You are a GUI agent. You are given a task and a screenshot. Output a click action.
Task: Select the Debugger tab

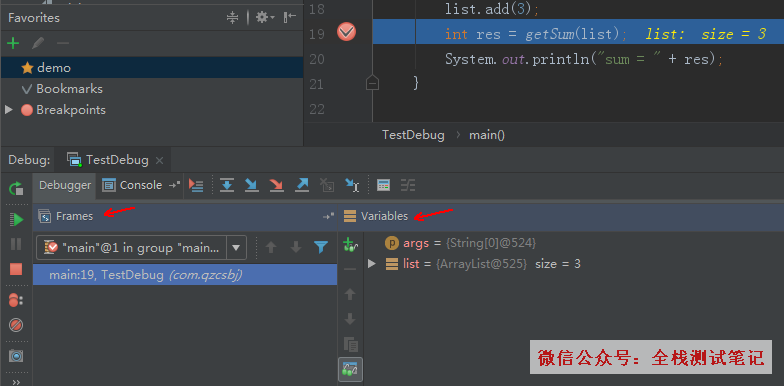(x=65, y=186)
